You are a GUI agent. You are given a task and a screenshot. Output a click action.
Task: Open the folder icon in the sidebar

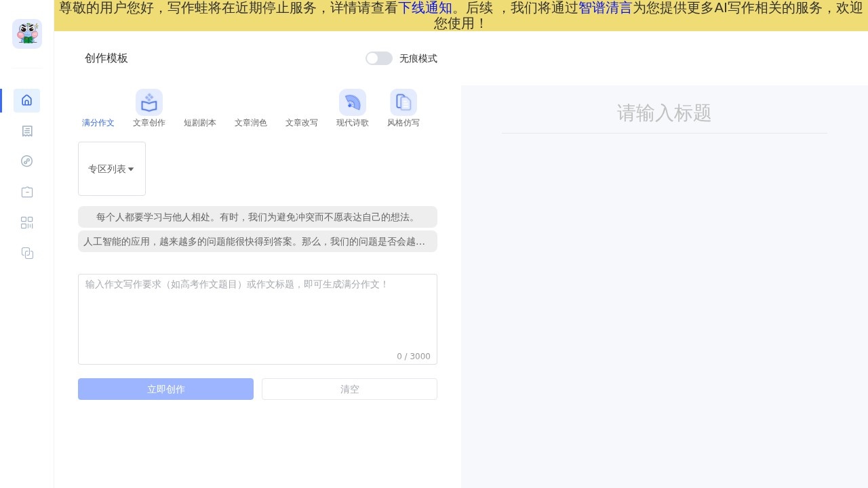pos(27,192)
